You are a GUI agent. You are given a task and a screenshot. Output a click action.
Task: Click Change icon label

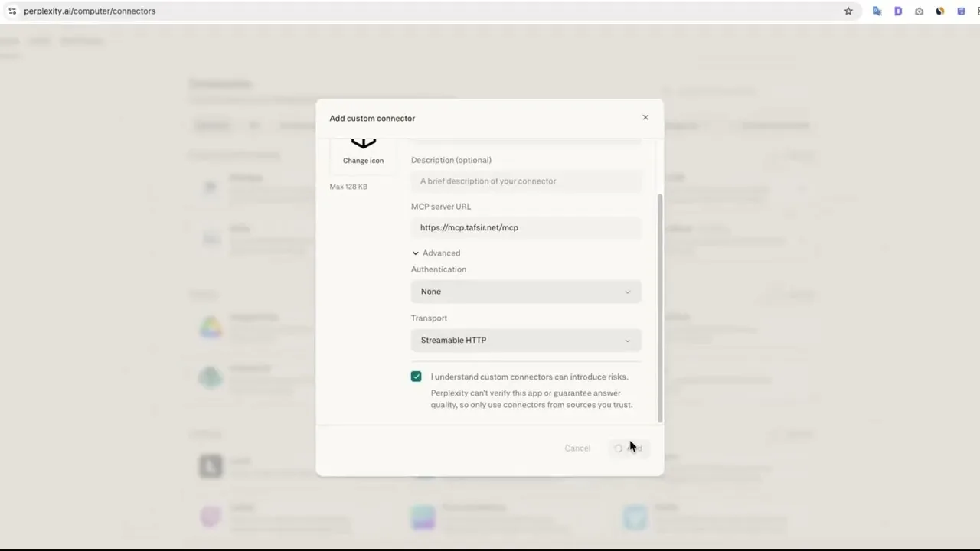coord(363,161)
